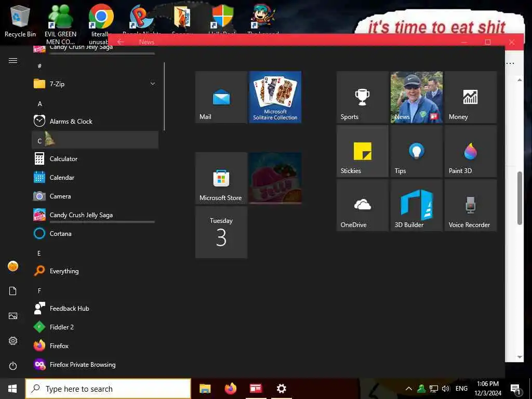Launch Everything search app
Viewport: 532px width, 399px height.
pyautogui.click(x=95, y=271)
